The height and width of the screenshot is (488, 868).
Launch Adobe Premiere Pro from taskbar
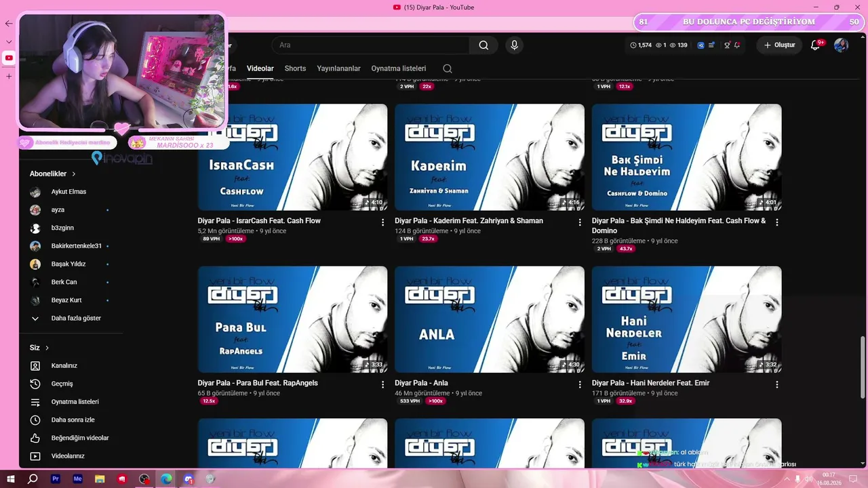tap(56, 479)
